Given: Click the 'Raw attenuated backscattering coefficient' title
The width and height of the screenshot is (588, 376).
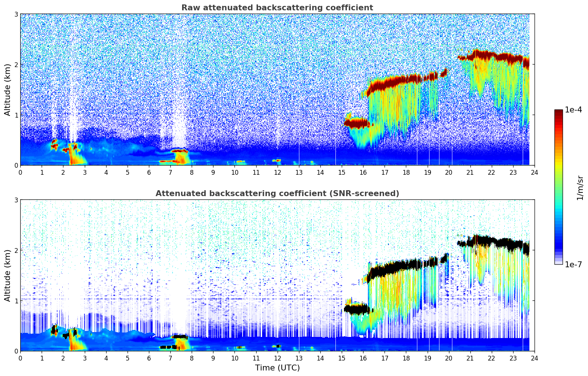Looking at the screenshot, I should pos(277,8).
